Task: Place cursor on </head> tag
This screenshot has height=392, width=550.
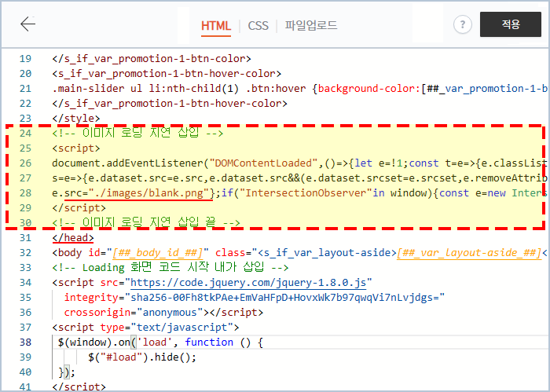Action: 73,238
